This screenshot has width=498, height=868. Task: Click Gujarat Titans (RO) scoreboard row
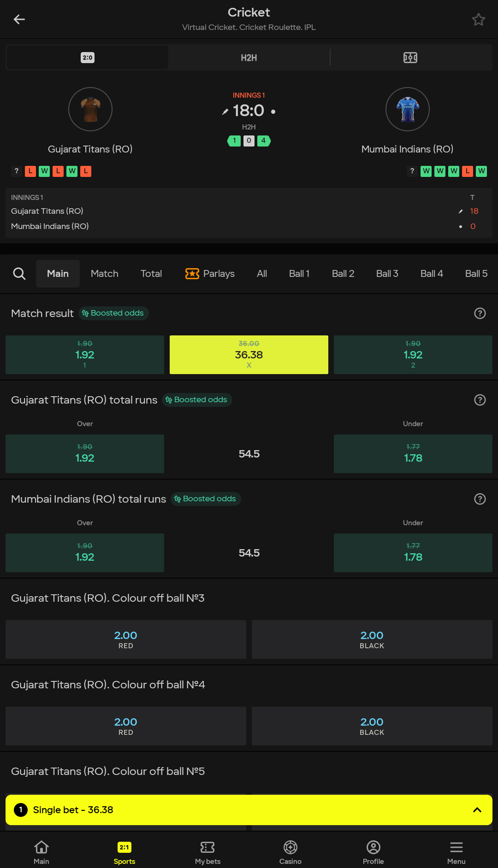click(x=249, y=211)
